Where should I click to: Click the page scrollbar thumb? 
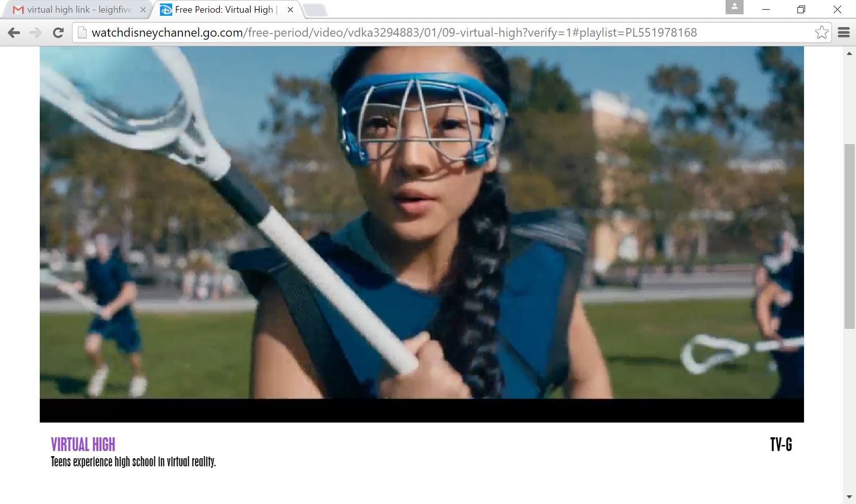pyautogui.click(x=849, y=236)
